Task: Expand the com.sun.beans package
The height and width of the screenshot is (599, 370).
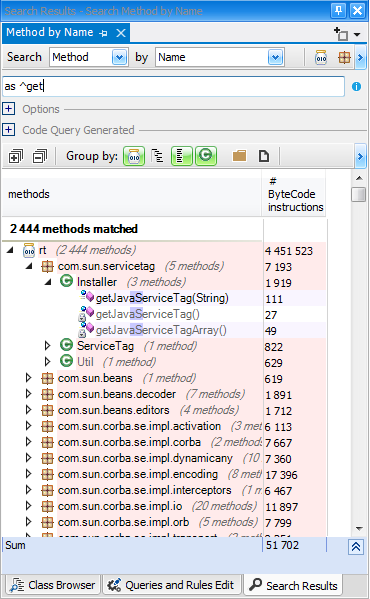Action: [29, 378]
